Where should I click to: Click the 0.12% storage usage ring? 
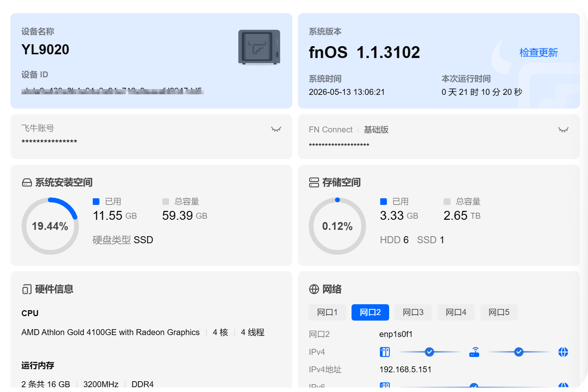pos(337,226)
